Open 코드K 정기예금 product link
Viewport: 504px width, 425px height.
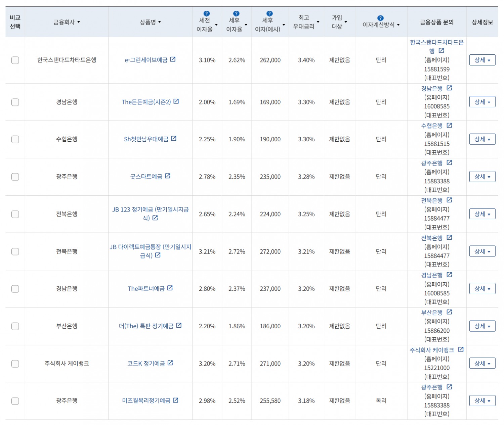pos(146,364)
